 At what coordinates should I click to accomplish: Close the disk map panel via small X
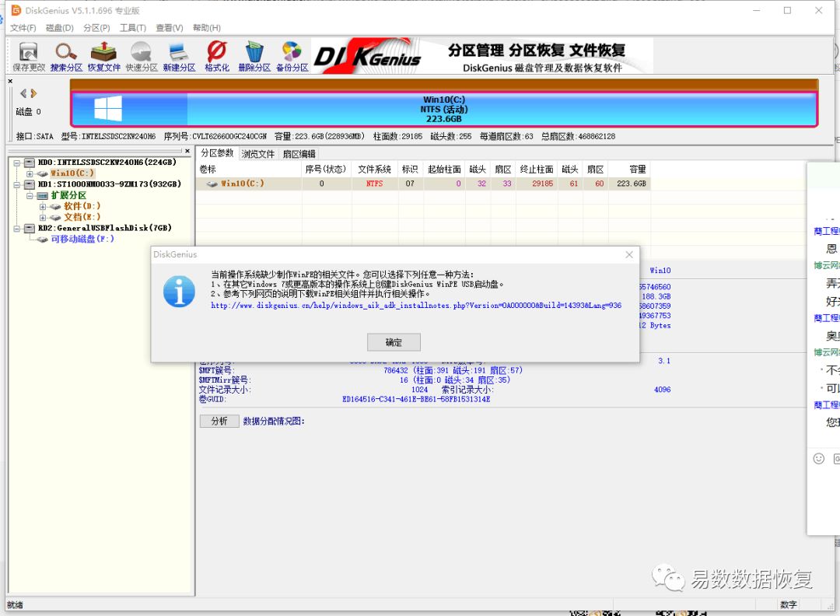point(10,82)
